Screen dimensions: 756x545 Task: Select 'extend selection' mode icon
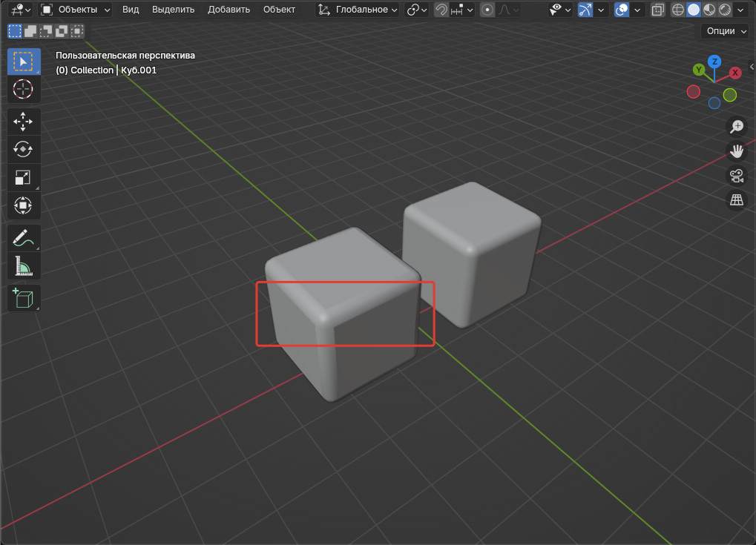coord(30,31)
